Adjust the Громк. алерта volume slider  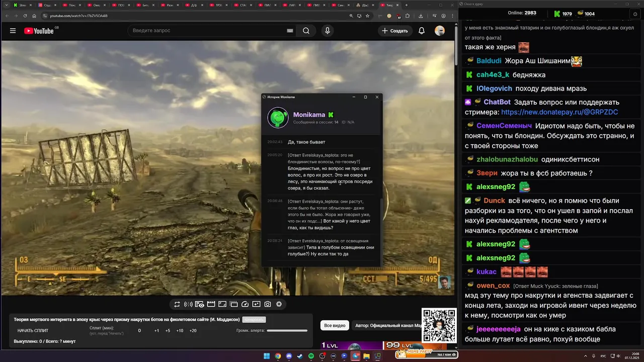coord(287,330)
